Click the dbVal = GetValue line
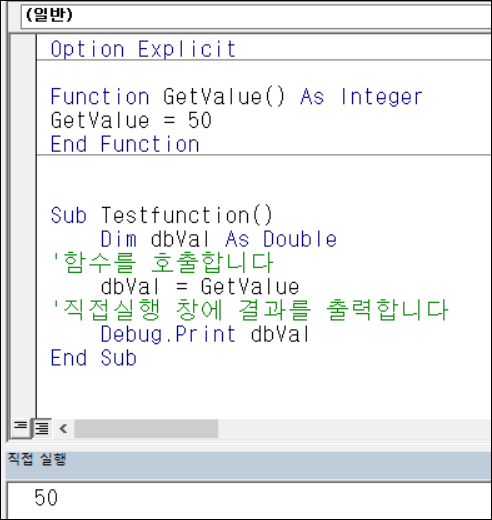Screen dimensions: 492x520 pyautogui.click(x=200, y=287)
